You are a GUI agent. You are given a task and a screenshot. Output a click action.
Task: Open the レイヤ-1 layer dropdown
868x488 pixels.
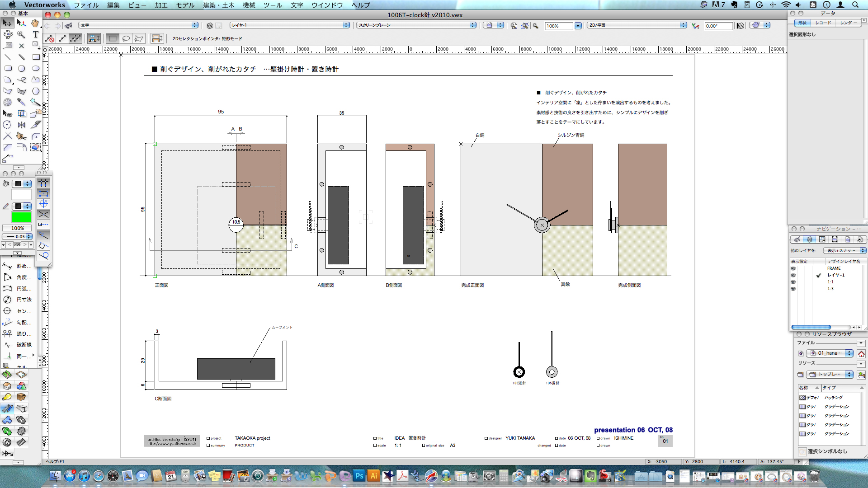click(x=289, y=25)
